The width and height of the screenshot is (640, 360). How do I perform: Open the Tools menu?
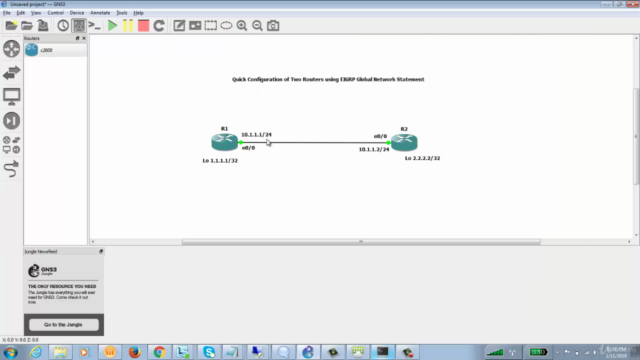tap(122, 13)
